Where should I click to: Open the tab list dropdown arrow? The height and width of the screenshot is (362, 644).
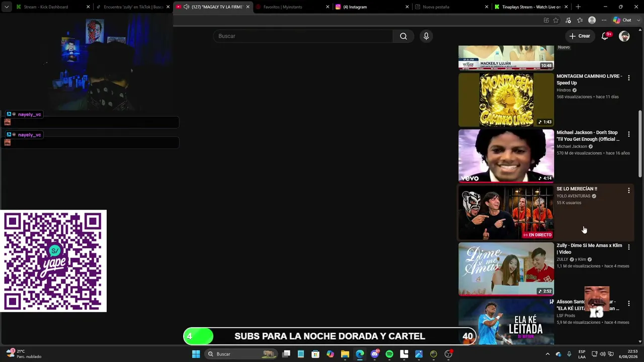point(6,7)
